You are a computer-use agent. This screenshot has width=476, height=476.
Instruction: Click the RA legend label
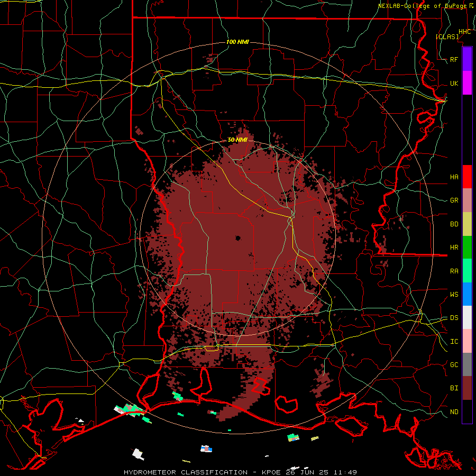coord(454,271)
